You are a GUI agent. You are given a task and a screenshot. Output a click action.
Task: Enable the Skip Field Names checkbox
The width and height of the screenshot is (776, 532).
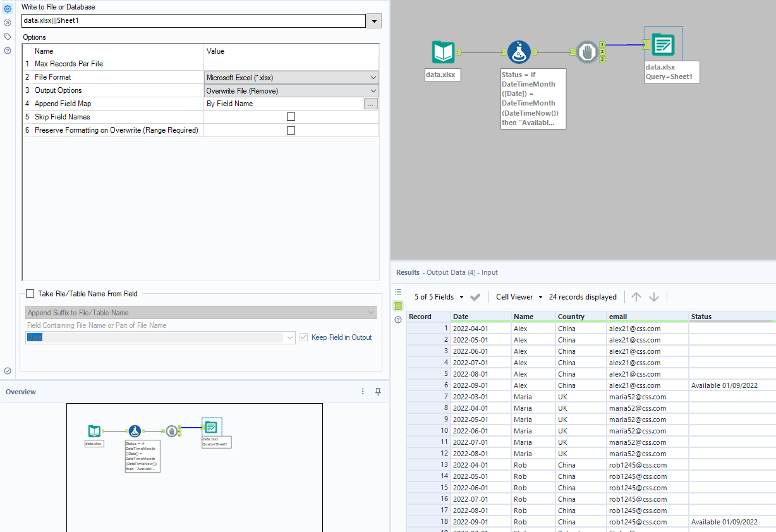[x=291, y=117]
